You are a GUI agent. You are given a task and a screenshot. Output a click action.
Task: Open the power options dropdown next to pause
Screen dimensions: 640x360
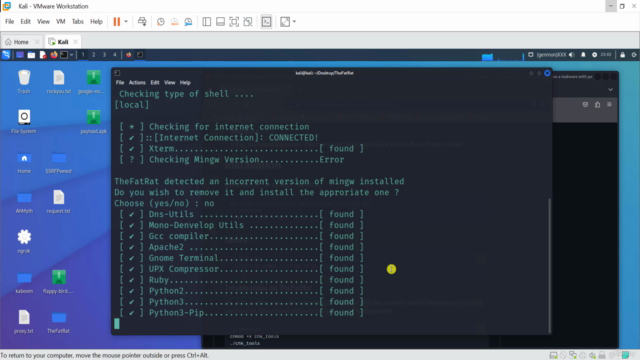[x=126, y=22]
